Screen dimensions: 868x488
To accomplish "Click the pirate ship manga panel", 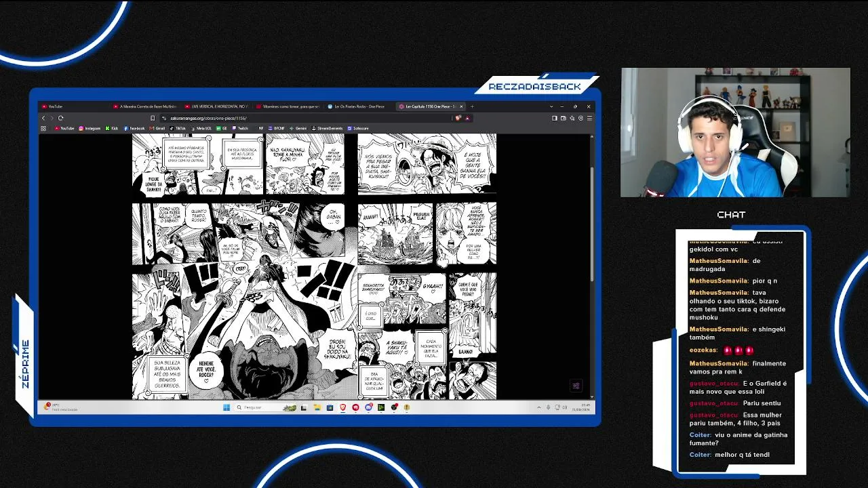I will pos(395,234).
